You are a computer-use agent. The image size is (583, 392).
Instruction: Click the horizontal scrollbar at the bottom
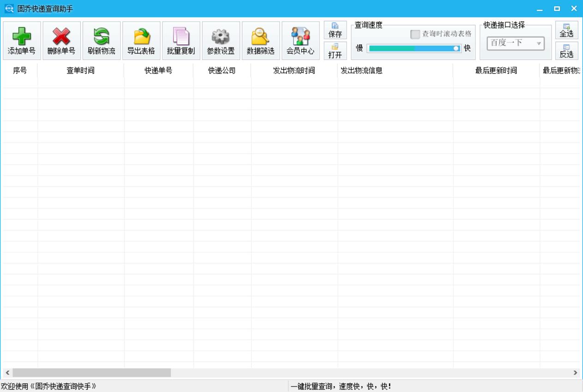point(92,372)
